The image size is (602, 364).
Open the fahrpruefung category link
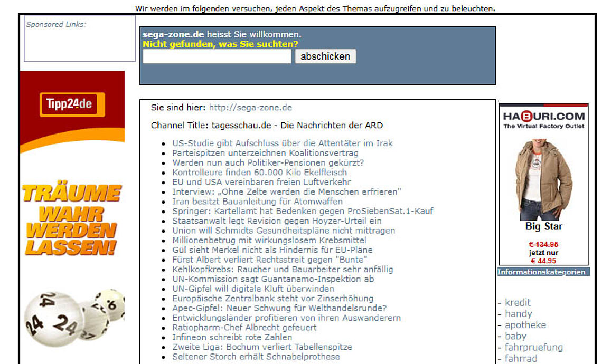pyautogui.click(x=531, y=348)
